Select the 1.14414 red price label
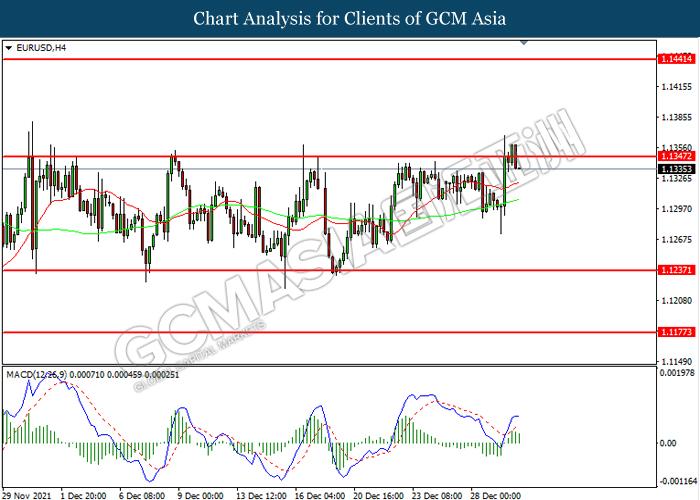Image resolution: width=700 pixels, height=500 pixels. [676, 58]
